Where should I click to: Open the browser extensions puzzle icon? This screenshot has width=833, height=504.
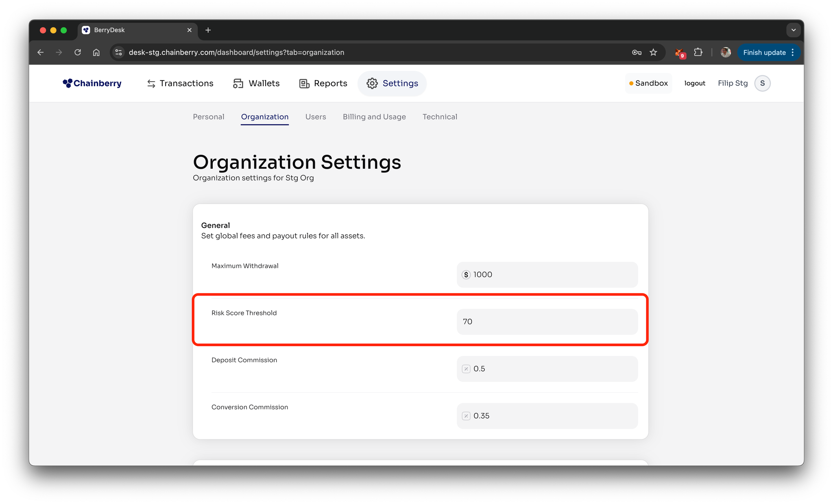[698, 52]
